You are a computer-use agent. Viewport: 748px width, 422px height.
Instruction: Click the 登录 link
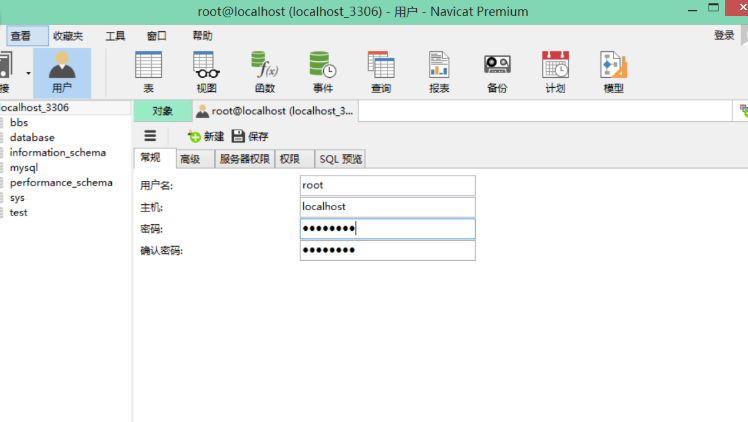pos(724,35)
